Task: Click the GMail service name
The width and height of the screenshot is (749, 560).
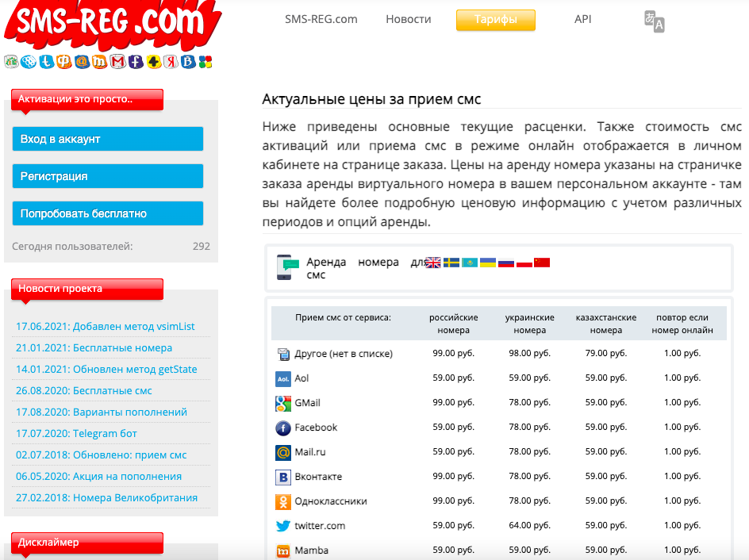Action: [307, 403]
